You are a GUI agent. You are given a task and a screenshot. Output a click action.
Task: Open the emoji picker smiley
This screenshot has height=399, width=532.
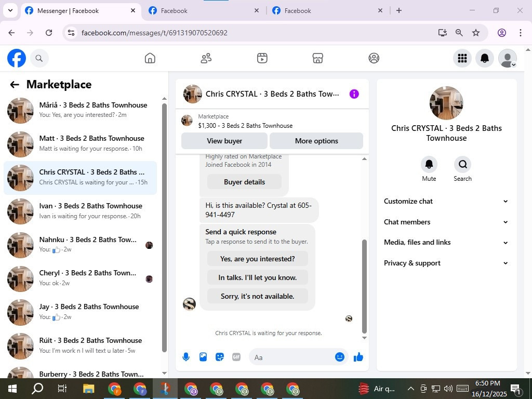pos(340,357)
